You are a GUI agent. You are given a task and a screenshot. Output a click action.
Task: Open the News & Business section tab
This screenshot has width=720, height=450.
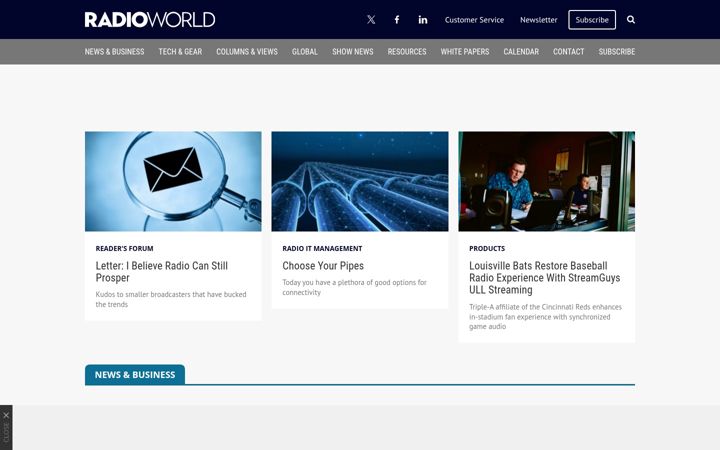(x=135, y=375)
